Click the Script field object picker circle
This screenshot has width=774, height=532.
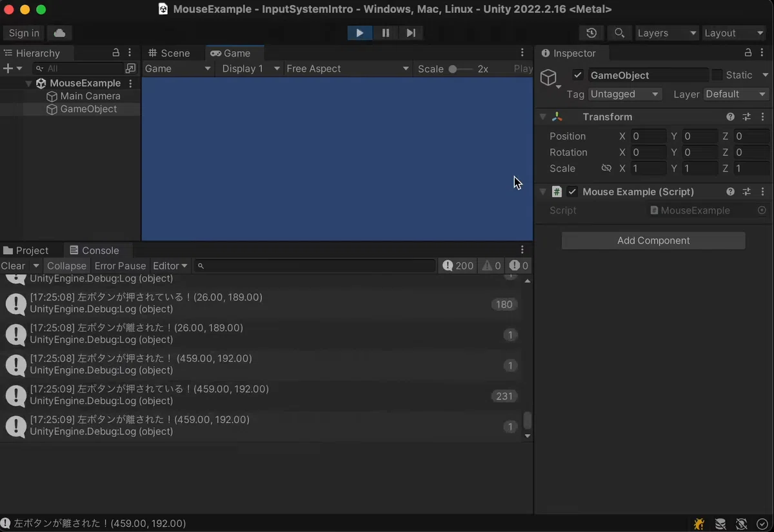[762, 210]
